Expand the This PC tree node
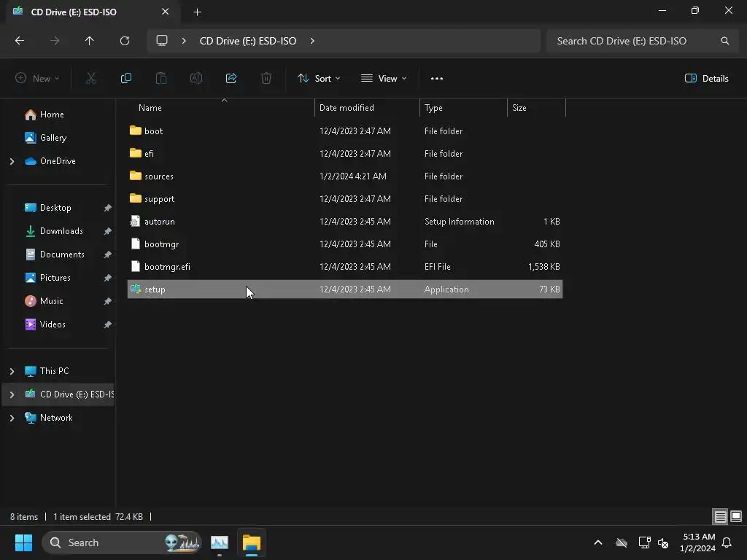This screenshot has height=560, width=747. point(12,371)
